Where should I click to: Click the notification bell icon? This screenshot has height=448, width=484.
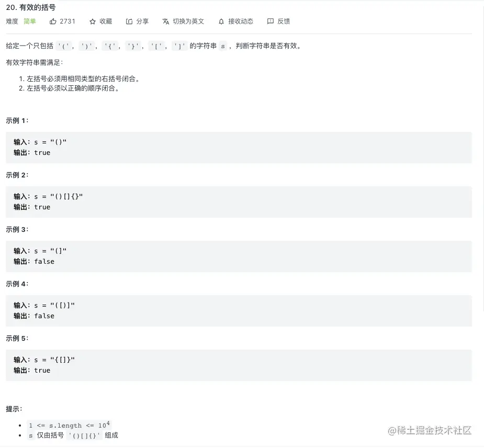[221, 21]
